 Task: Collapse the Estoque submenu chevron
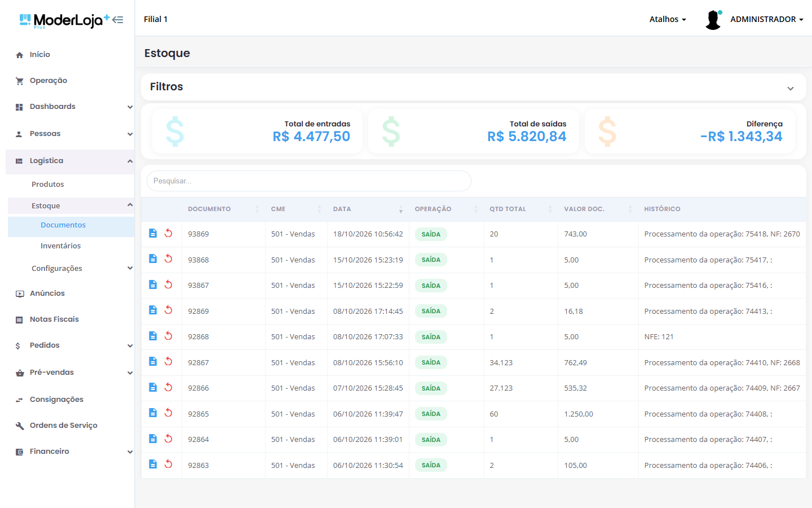click(130, 205)
